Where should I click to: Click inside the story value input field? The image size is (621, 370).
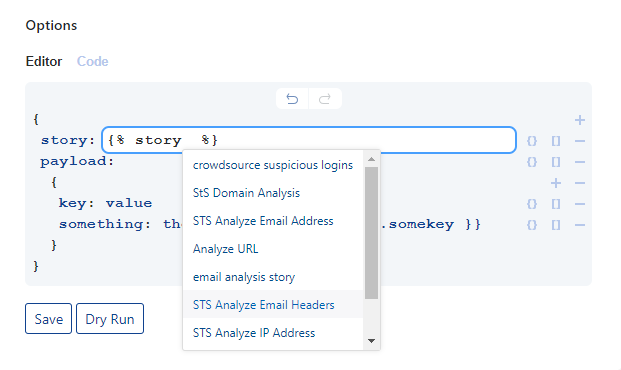309,140
